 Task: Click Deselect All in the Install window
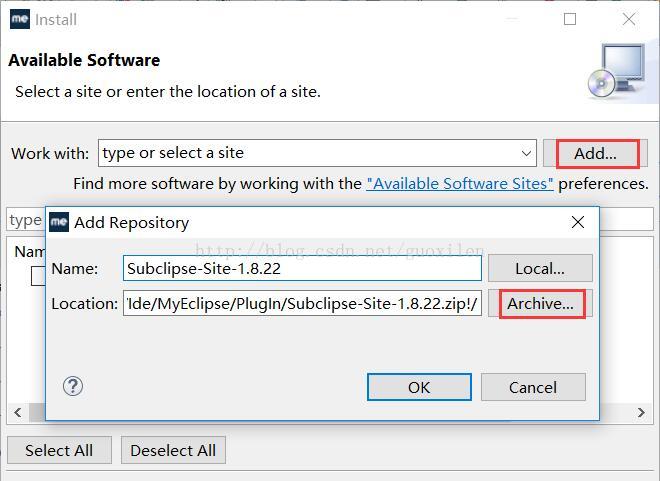pos(173,450)
